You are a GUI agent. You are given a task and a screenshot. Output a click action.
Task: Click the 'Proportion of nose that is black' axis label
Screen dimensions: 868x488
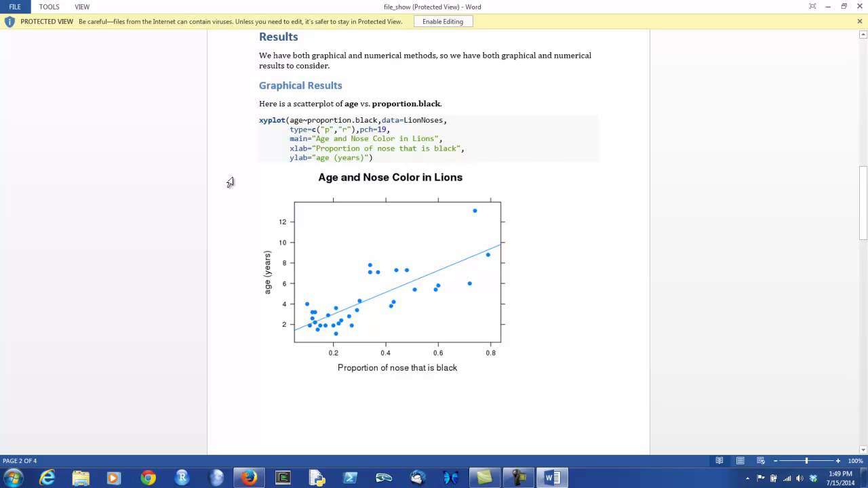397,367
